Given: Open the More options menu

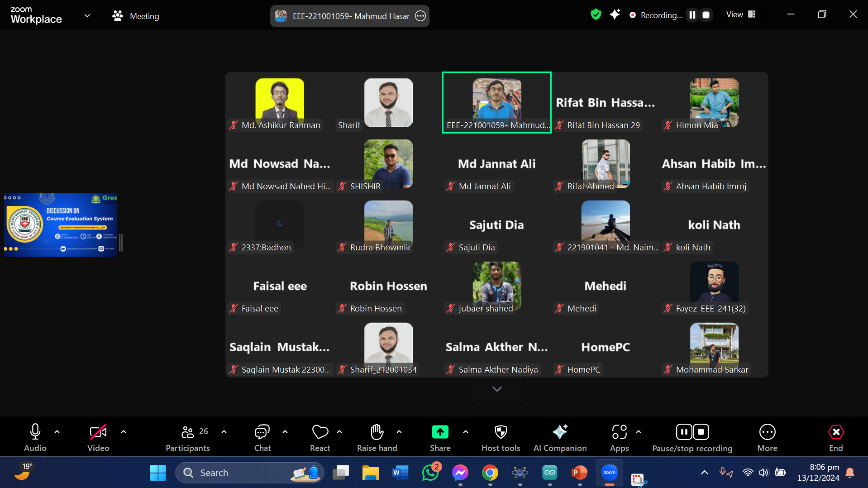Looking at the screenshot, I should tap(767, 437).
